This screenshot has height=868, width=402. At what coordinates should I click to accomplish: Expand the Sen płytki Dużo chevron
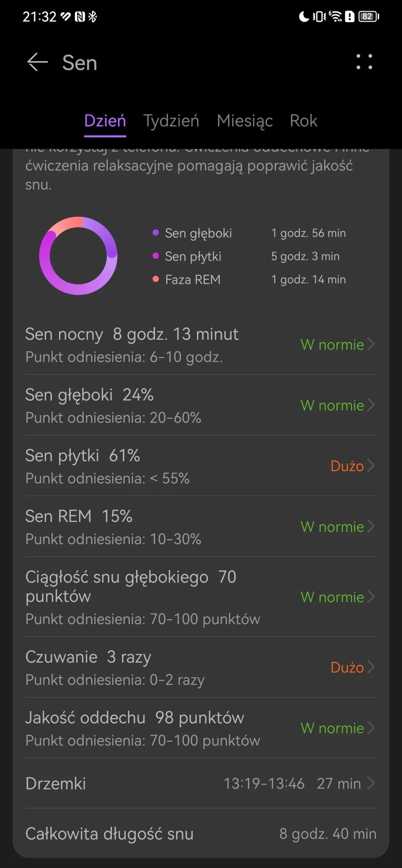[x=371, y=466]
